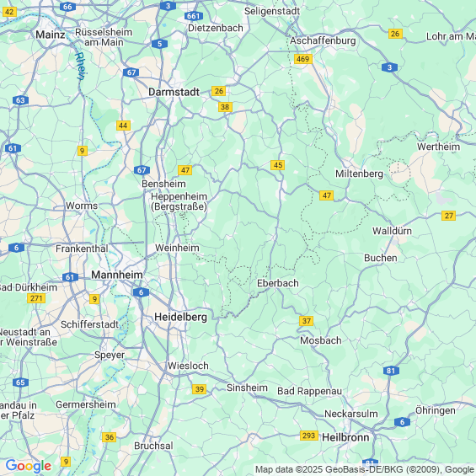Viewport: 476px width, 476px height.
Task: Open the map data copyright text
Action: pyautogui.click(x=365, y=469)
